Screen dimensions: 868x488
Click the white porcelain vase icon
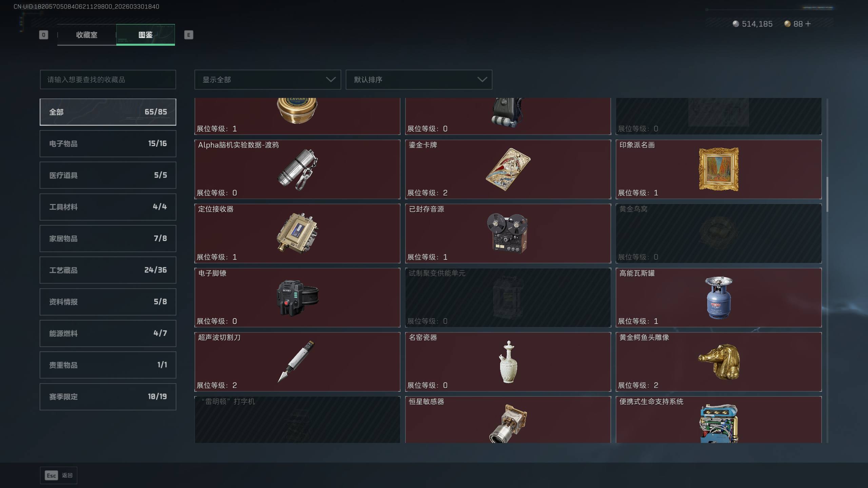coord(508,362)
